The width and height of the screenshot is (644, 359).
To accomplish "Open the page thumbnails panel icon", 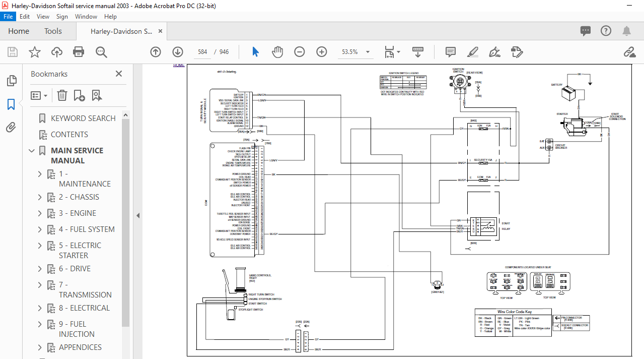I will point(11,81).
